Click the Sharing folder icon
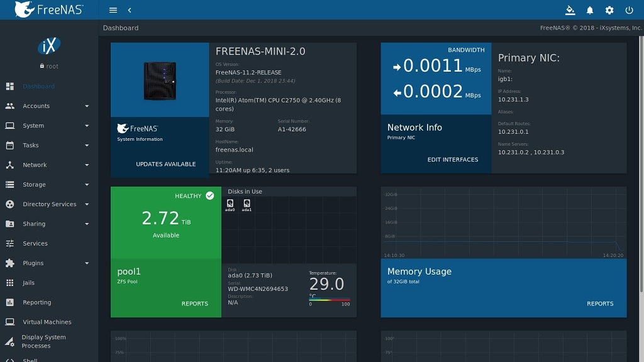Screen dimensions: 644x362 pos(10,224)
